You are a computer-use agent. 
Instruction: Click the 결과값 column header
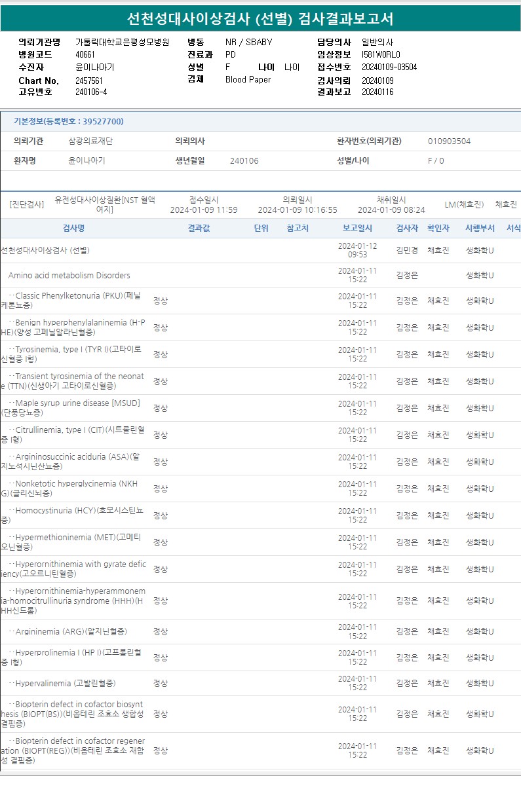pos(199,228)
